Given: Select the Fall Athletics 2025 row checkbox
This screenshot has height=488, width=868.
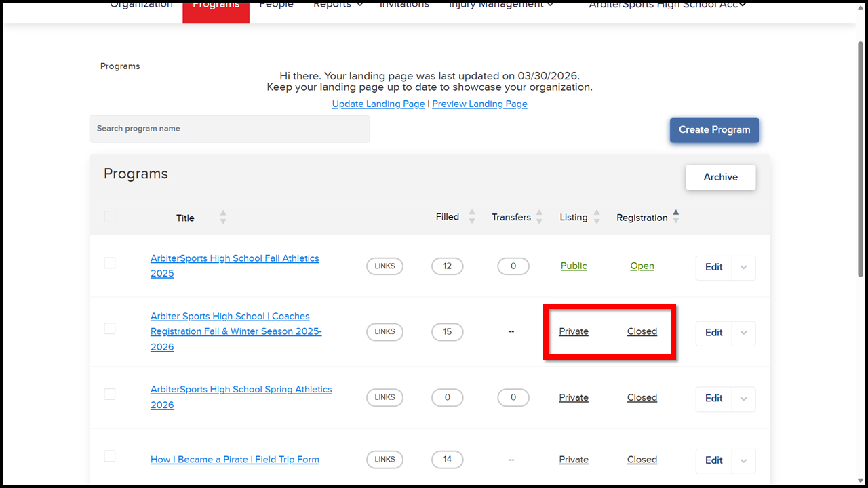Looking at the screenshot, I should 110,263.
